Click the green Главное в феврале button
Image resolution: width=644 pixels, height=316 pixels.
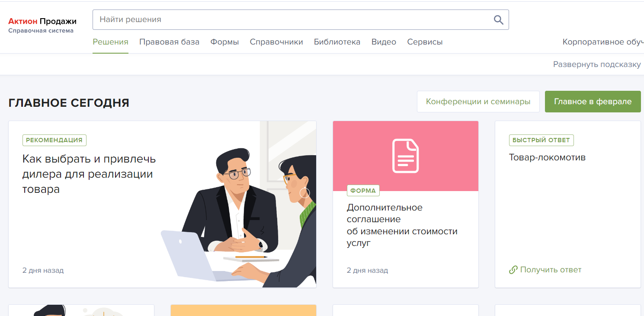coord(593,102)
